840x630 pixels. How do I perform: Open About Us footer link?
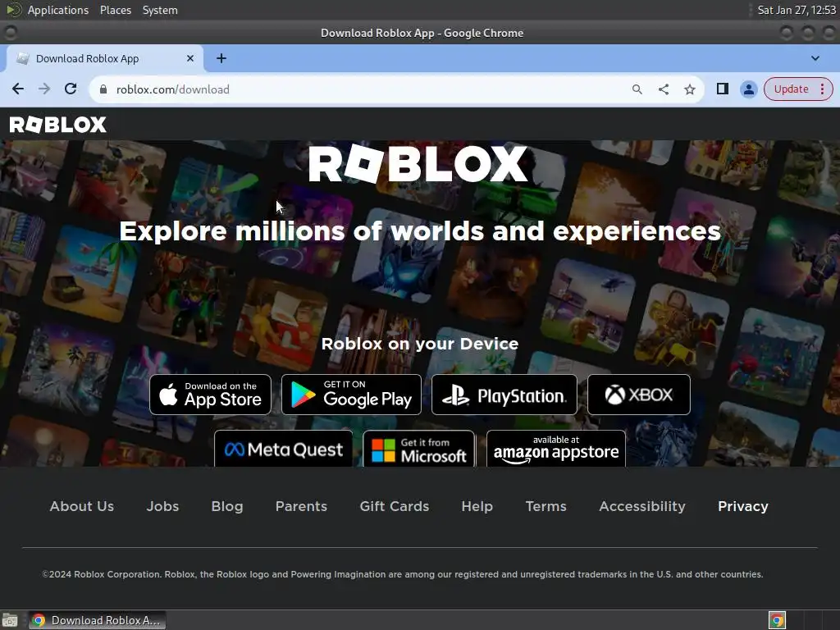click(82, 506)
